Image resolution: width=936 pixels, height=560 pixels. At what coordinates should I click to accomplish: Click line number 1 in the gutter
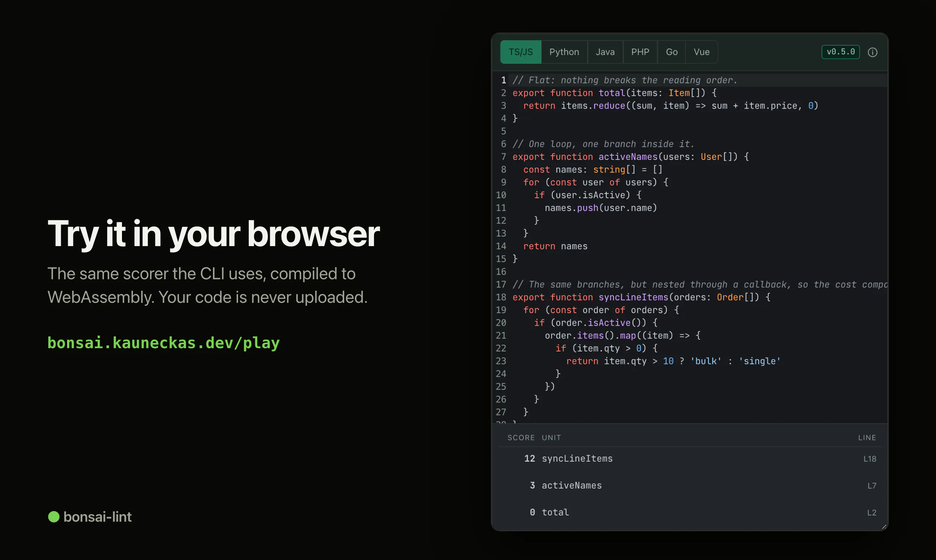pos(503,80)
